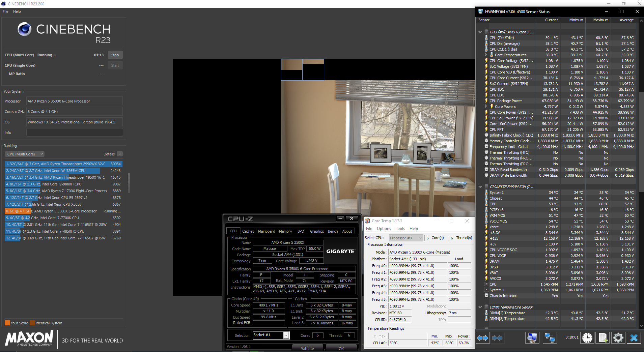Viewport: 644px width, 352px height.
Task: Open Cinebench File menu
Action: tap(5, 11)
